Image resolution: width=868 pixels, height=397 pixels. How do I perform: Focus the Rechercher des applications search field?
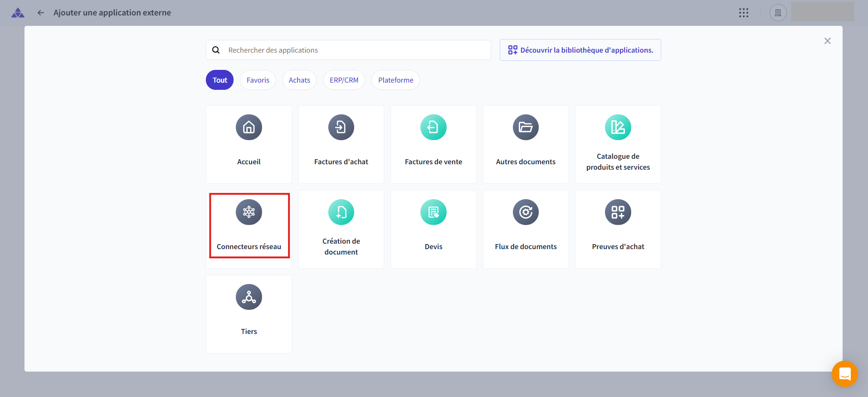(354, 50)
